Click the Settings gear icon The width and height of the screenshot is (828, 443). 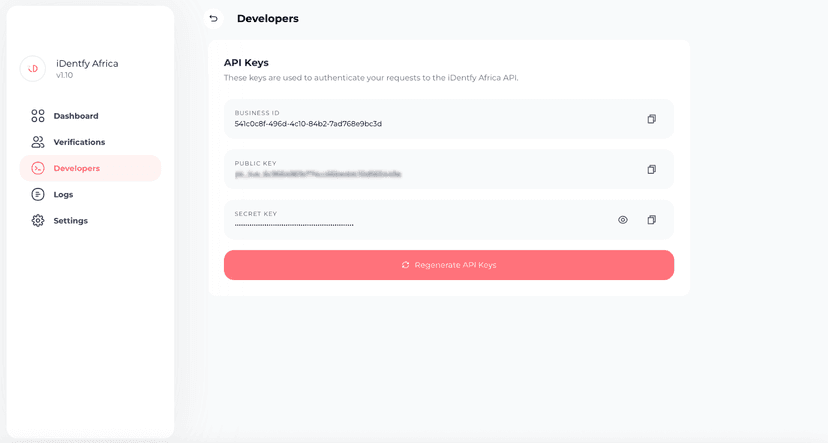click(38, 220)
